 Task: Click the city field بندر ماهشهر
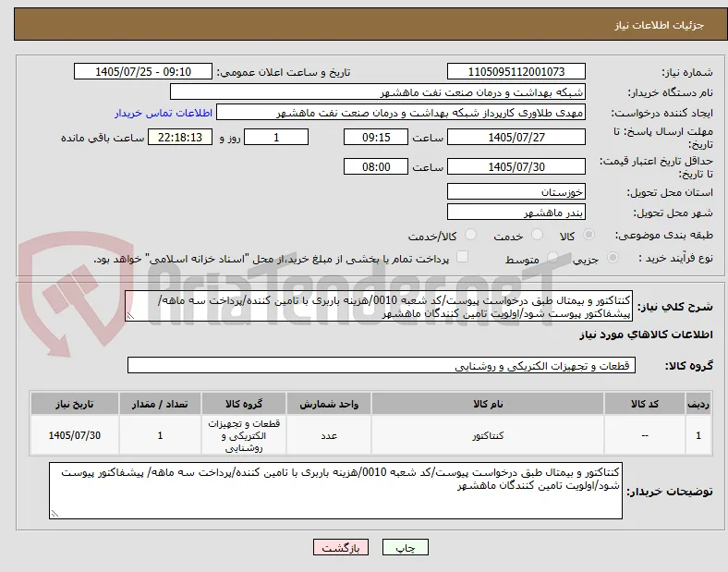click(516, 212)
